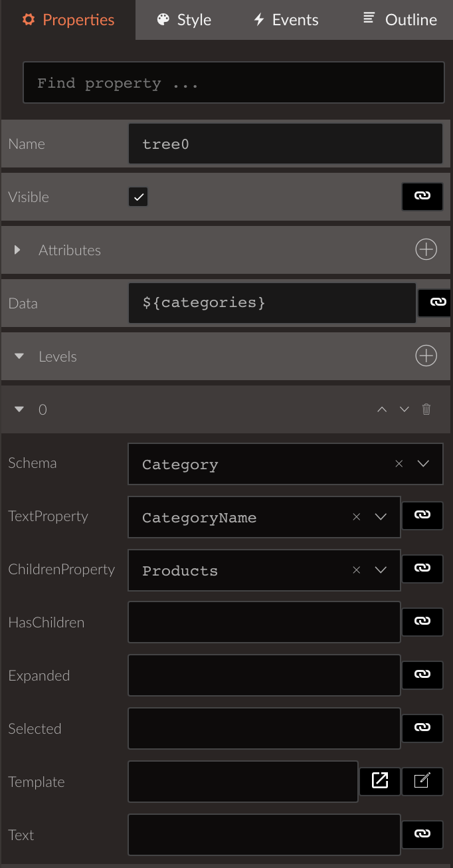This screenshot has width=453, height=868.
Task: Click the bind icon next to Data field
Action: tap(436, 303)
